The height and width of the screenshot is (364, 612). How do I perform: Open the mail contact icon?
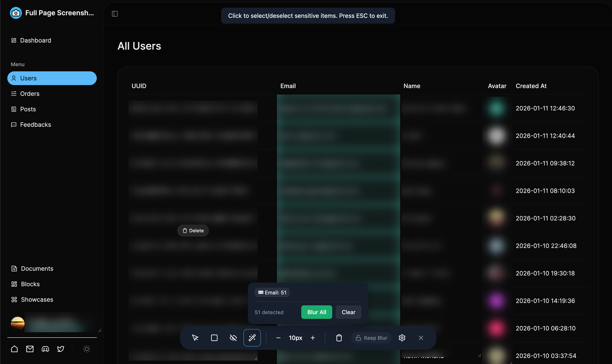30,349
